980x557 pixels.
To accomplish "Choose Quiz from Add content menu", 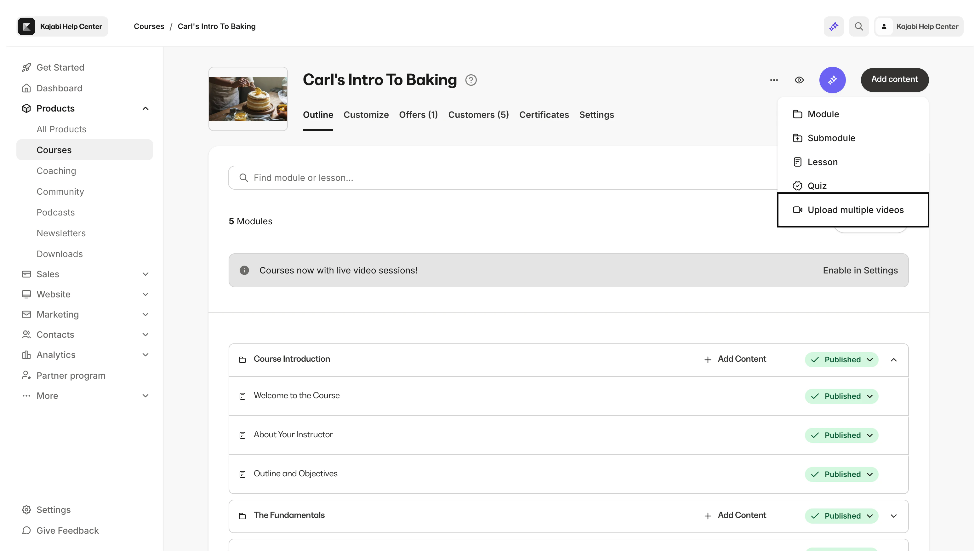I will pos(817,186).
